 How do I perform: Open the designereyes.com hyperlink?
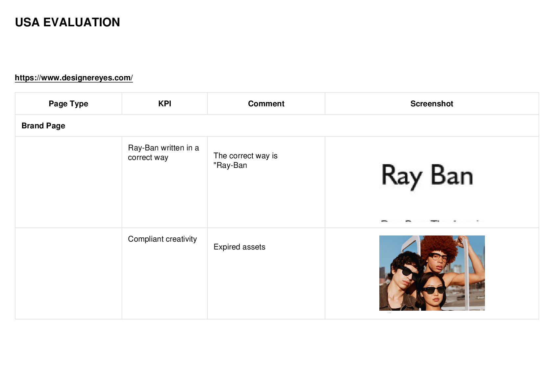pyautogui.click(x=74, y=78)
